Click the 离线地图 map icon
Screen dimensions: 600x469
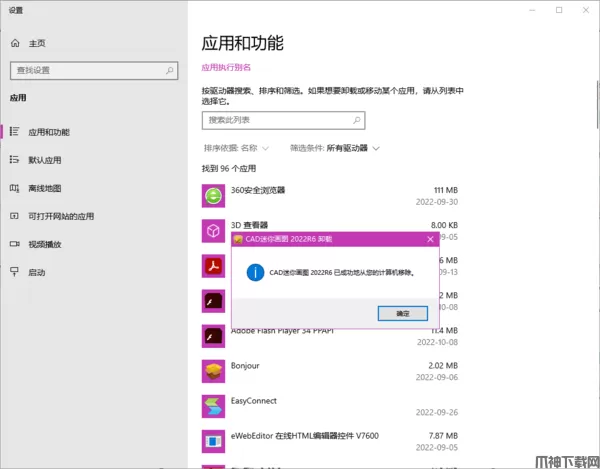pos(14,188)
